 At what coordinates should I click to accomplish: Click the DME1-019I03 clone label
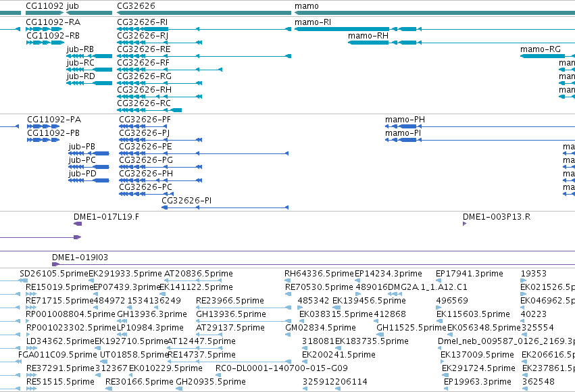80,258
